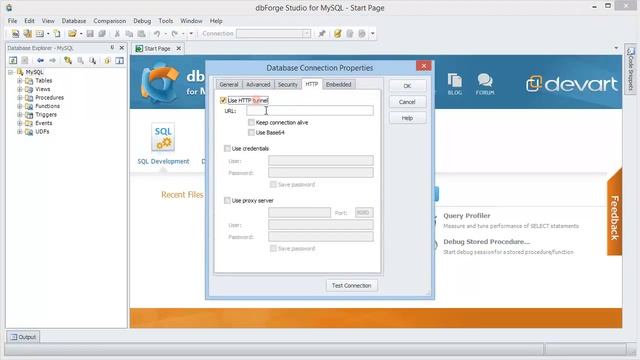Click the Test Connection button
This screenshot has height=360, width=640.
point(351,286)
